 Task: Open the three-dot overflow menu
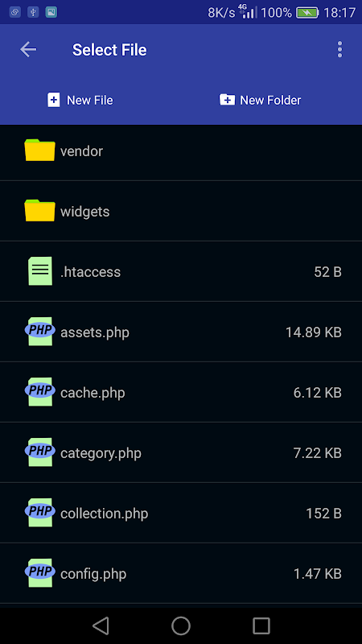click(x=339, y=50)
